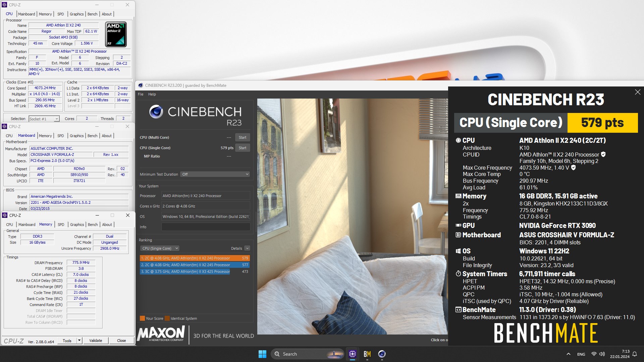Click the Processor field in Your System
644x362 pixels.
coord(206,196)
